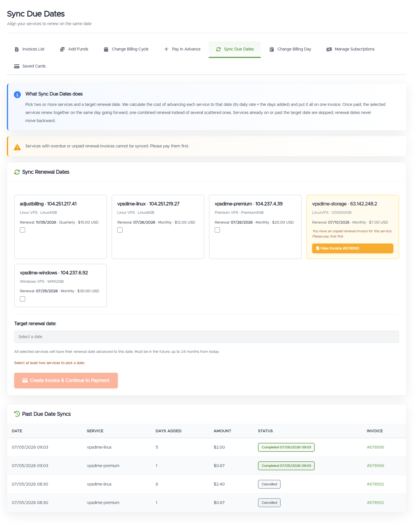Open the Change Billing Day tab
This screenshot has height=532, width=415.
(x=290, y=49)
